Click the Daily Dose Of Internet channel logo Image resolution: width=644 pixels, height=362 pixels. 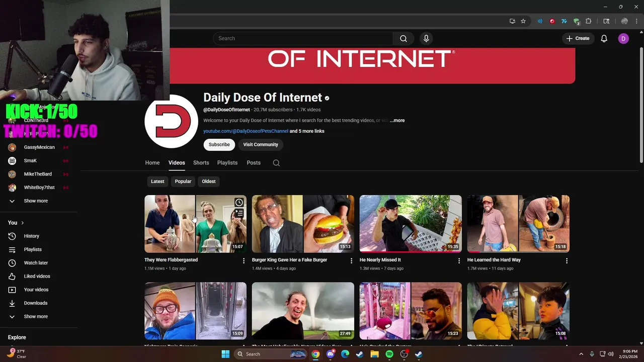click(x=171, y=121)
